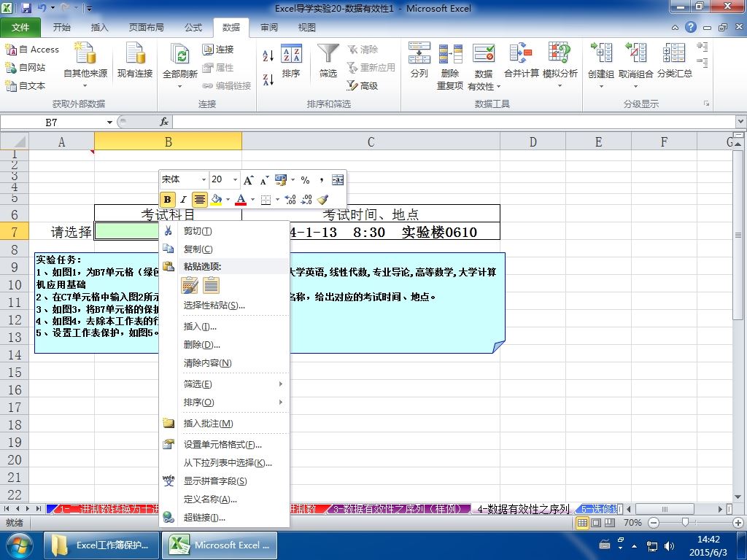The width and height of the screenshot is (747, 560).
Task: Toggle Bold in mini toolbar
Action: (167, 200)
